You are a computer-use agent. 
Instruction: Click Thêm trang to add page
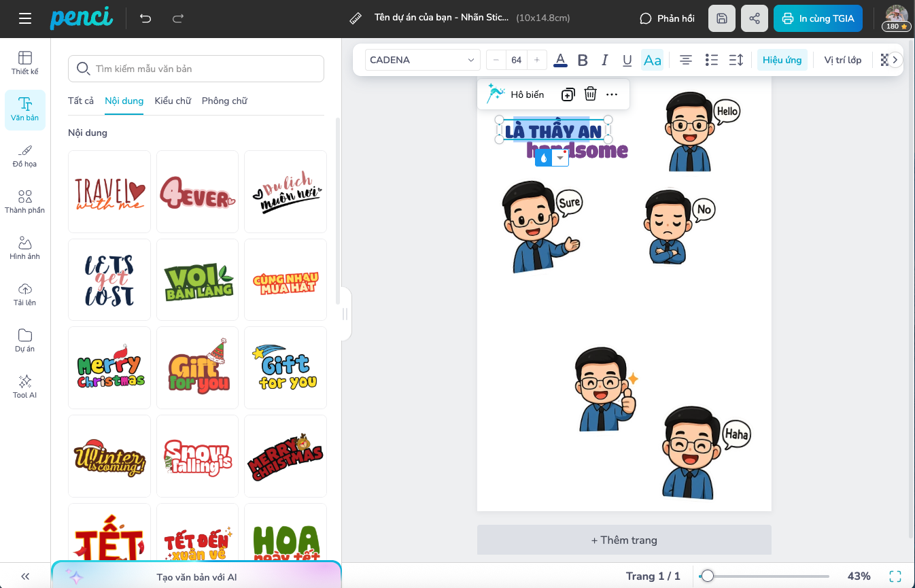(624, 540)
